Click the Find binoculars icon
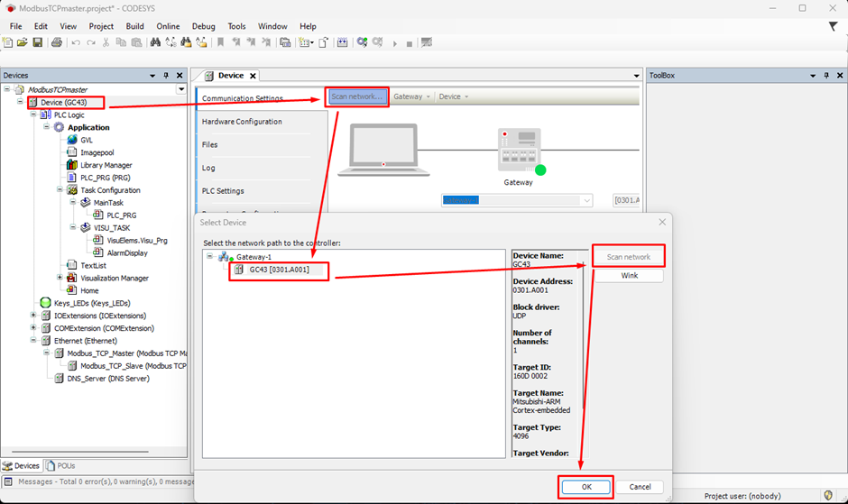This screenshot has width=848, height=504. 155,42
